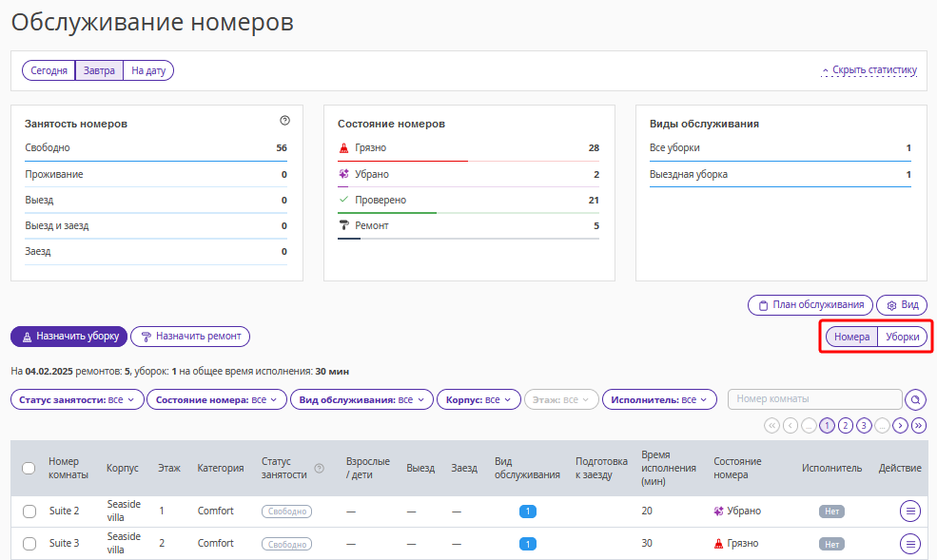The image size is (937, 560).
Task: Check the Suite 3 row checkbox
Action: tap(29, 544)
